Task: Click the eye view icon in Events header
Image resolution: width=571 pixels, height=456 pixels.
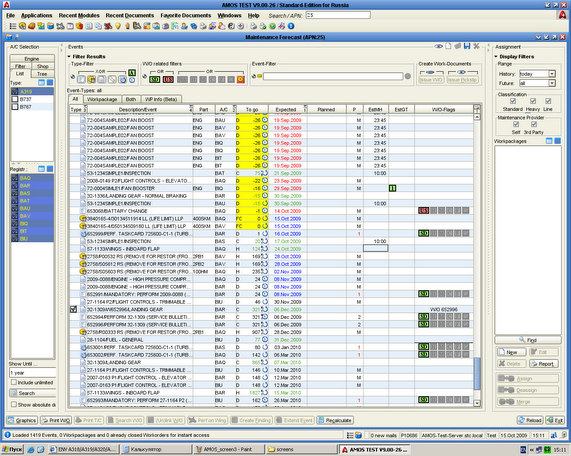Action: [438, 46]
